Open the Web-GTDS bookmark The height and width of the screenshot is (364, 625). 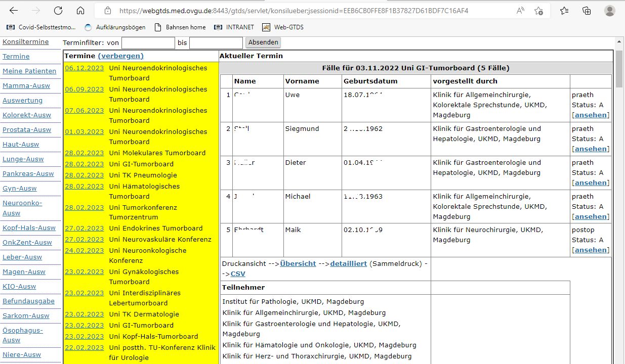pos(283,27)
